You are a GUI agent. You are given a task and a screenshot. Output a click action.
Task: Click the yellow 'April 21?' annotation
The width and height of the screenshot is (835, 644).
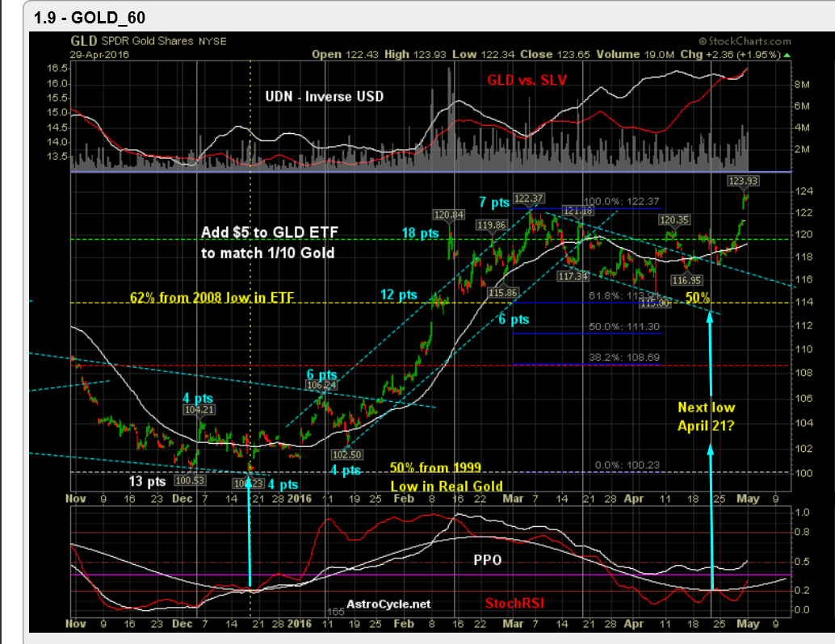[706, 426]
